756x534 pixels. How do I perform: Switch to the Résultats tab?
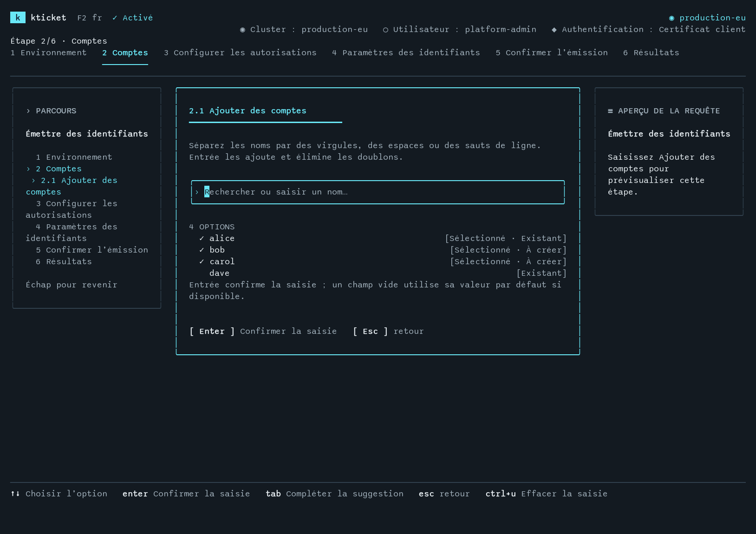[651, 52]
